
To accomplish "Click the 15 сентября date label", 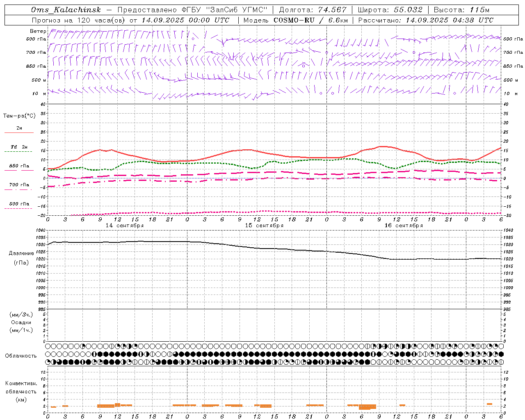I will (264, 226).
